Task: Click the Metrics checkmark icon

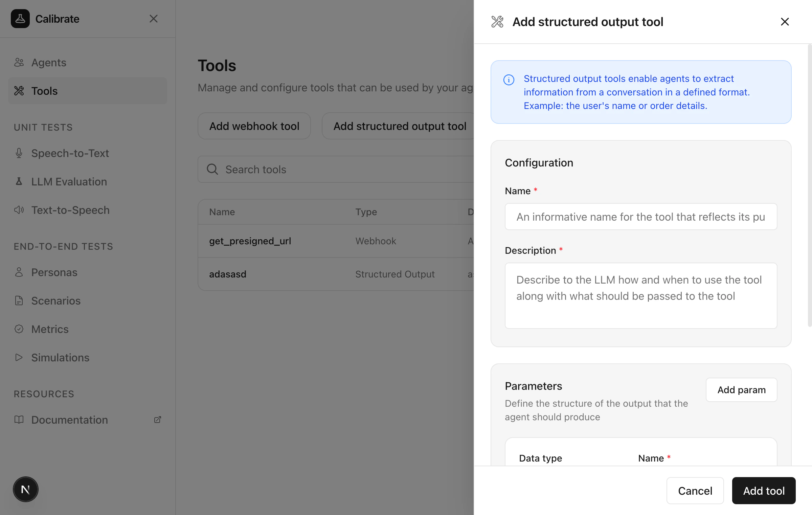Action: pos(19,329)
